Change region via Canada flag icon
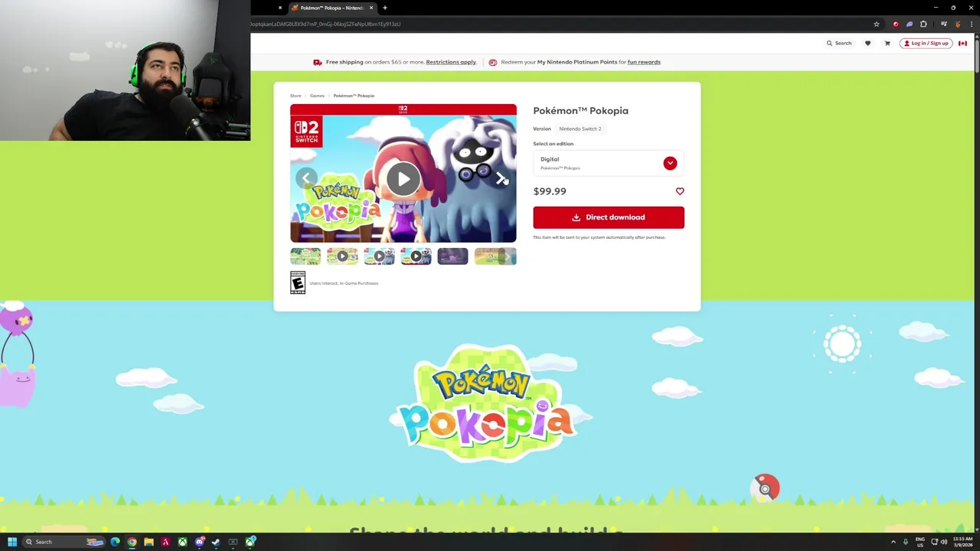The height and width of the screenshot is (551, 980). pos(962,43)
